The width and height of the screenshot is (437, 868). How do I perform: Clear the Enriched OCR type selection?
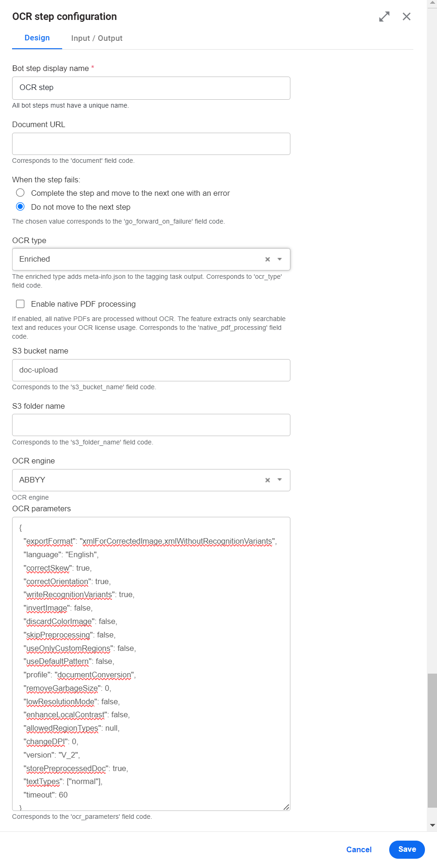[x=268, y=259]
